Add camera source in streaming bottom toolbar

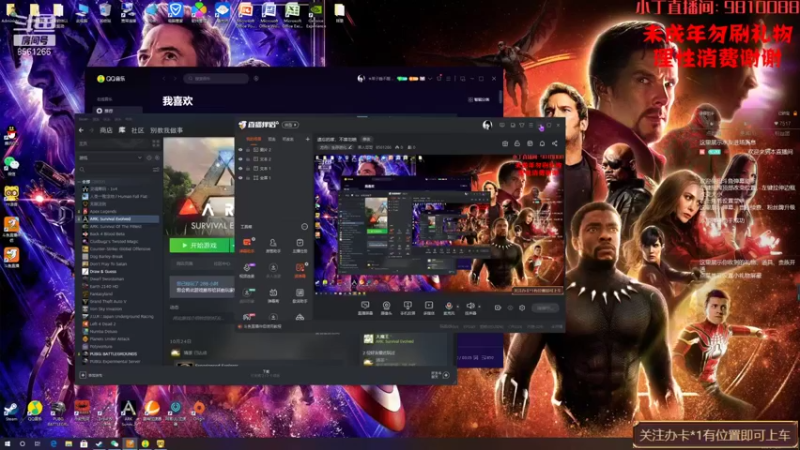(x=386, y=306)
